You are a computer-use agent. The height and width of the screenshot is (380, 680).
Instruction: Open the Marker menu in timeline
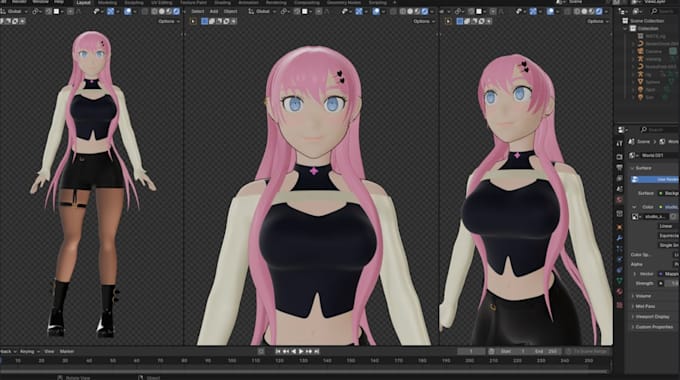(66, 351)
